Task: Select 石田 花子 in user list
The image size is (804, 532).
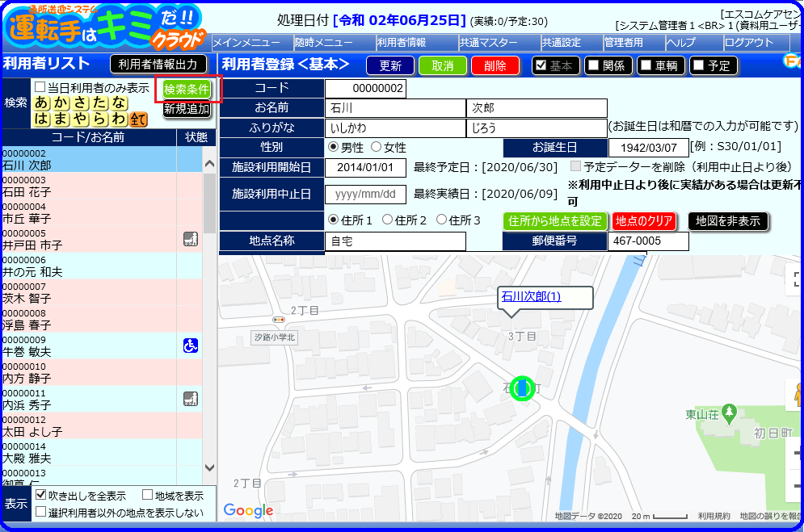Action: click(102, 186)
